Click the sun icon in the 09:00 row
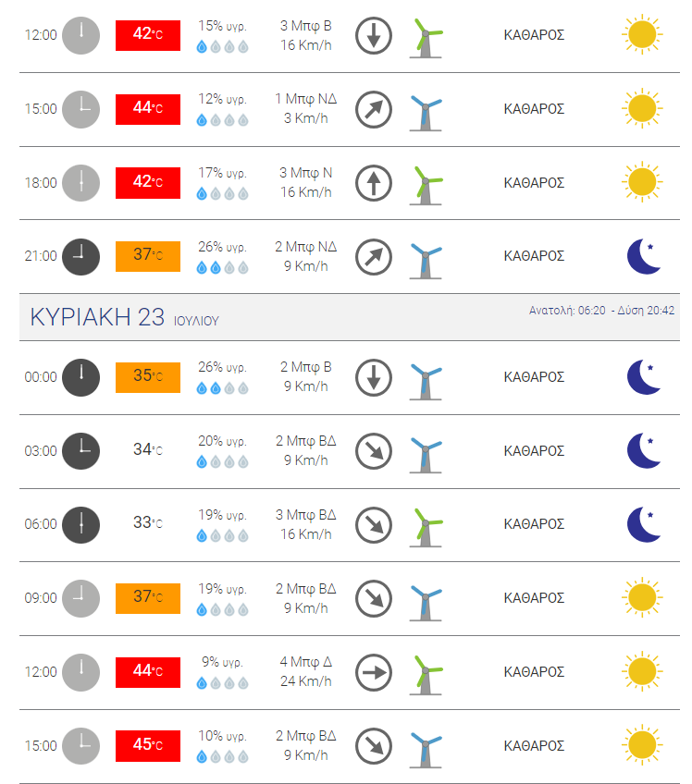 642,597
